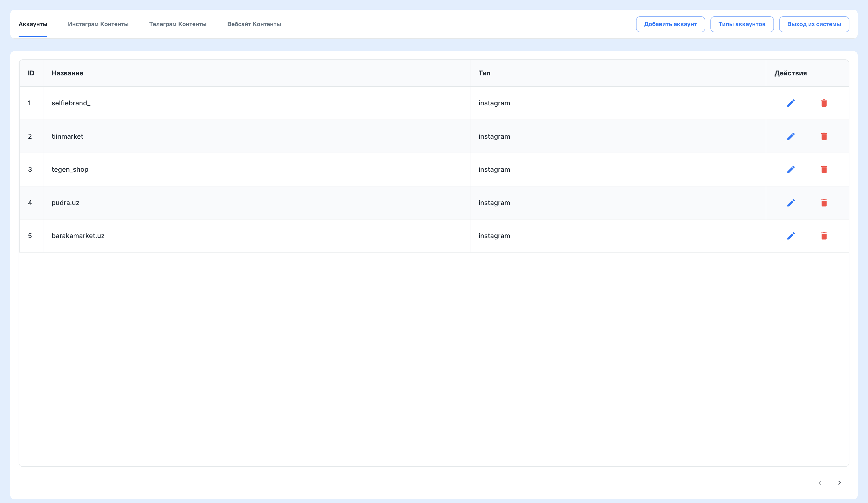The height and width of the screenshot is (503, 868).
Task: Open Типы аккаунтов settings
Action: [x=742, y=24]
